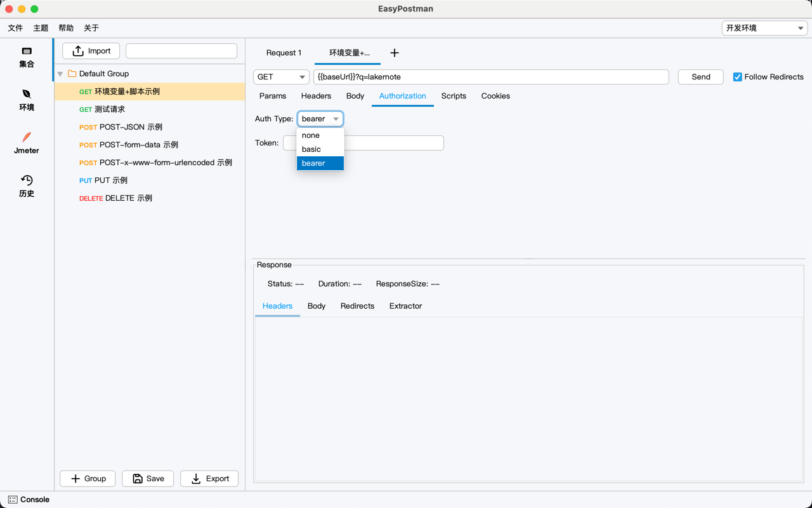
Task: Select PUT 示例 request
Action: 150,180
